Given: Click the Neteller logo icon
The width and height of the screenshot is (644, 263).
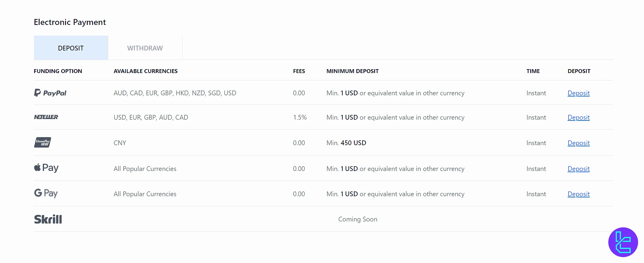Looking at the screenshot, I should point(46,117).
